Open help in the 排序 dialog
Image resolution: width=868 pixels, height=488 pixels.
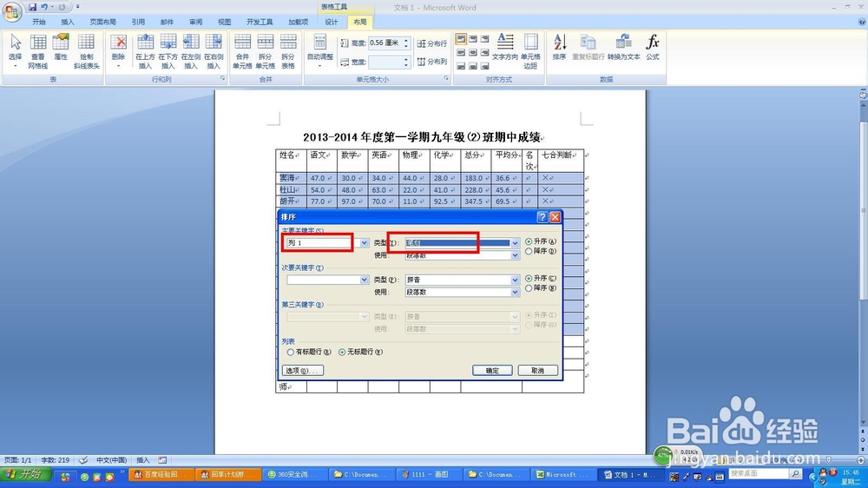click(x=542, y=217)
